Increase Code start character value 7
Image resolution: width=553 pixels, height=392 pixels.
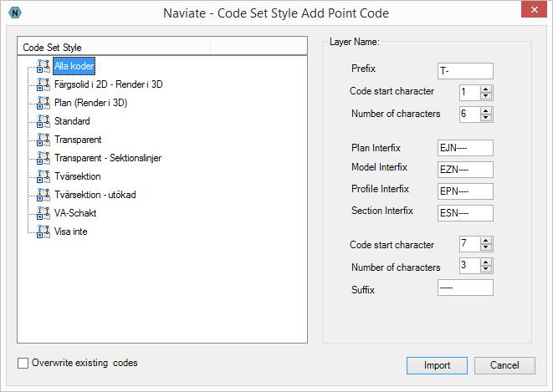486,241
